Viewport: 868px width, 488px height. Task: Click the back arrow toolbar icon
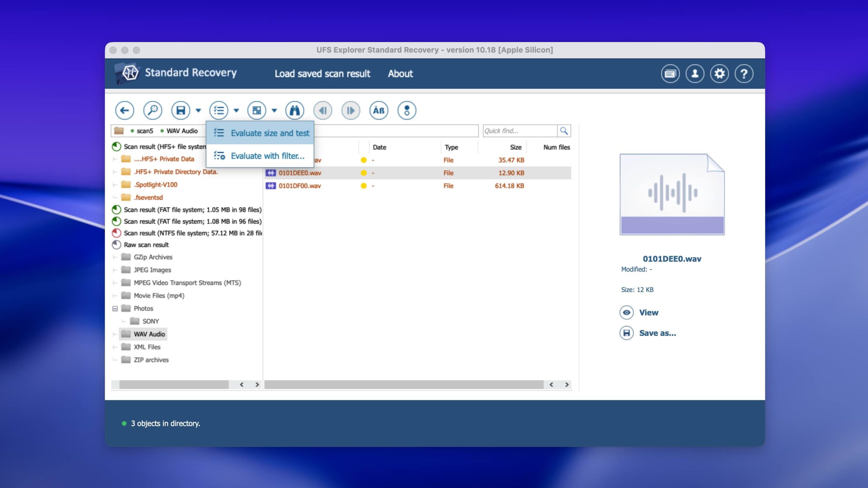pyautogui.click(x=124, y=110)
